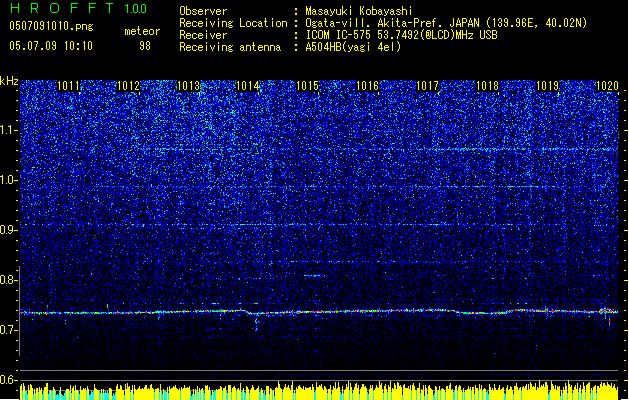Click the 1016 time marker
This screenshot has height=400, width=629.
pos(367,86)
